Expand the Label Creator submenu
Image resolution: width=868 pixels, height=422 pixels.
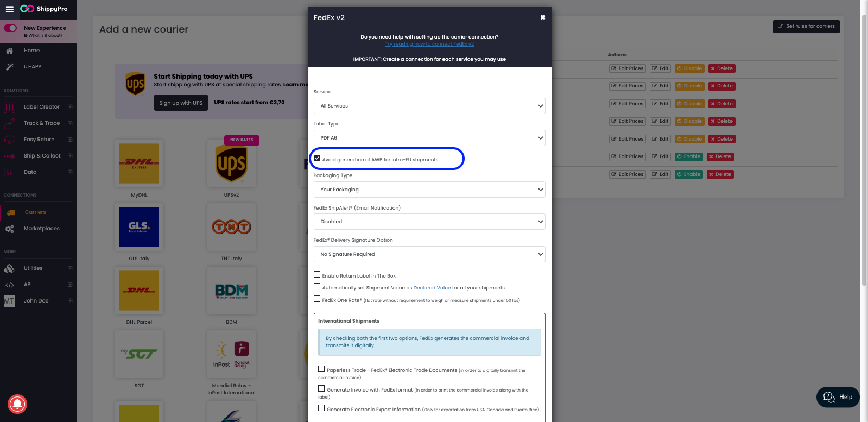coord(70,107)
